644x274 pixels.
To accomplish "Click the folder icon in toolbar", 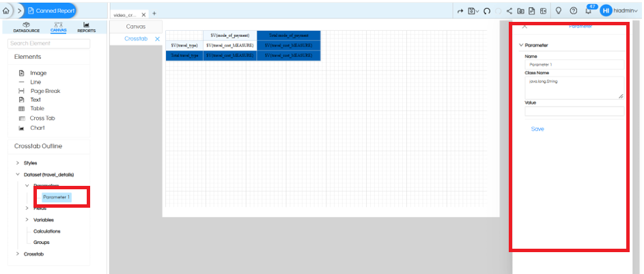I will coord(520,11).
